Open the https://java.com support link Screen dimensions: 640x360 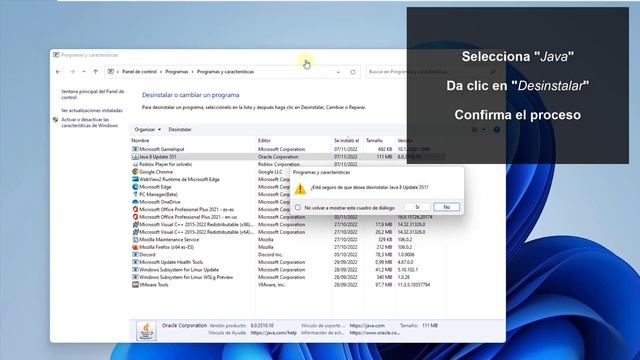point(367,325)
